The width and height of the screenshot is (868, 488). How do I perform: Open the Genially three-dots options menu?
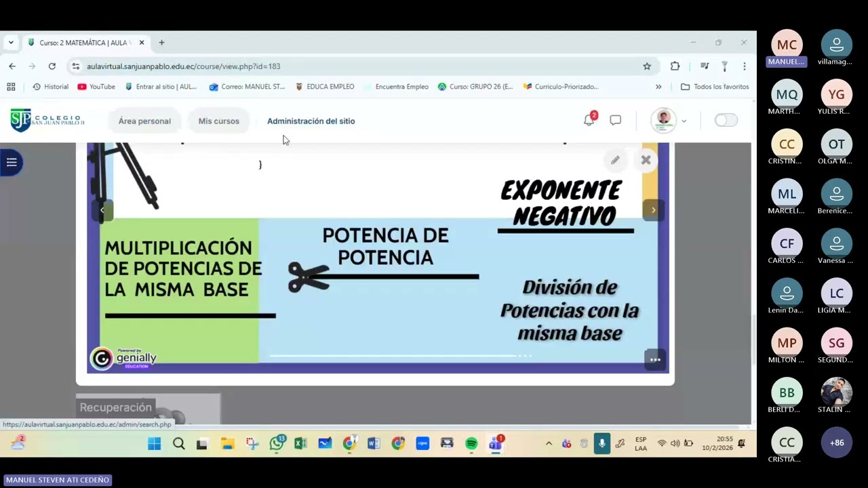[x=655, y=360]
